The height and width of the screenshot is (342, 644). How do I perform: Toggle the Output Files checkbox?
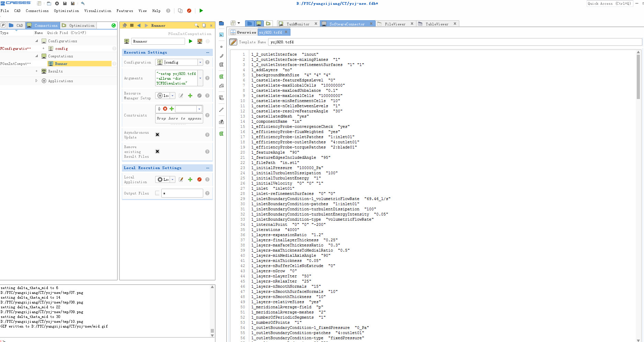(157, 193)
